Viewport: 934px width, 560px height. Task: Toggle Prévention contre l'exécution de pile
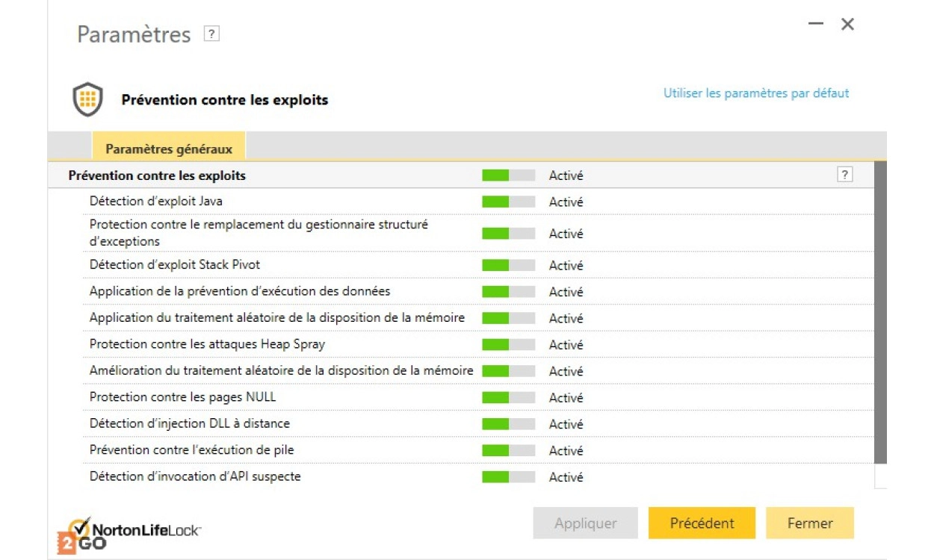coord(508,451)
